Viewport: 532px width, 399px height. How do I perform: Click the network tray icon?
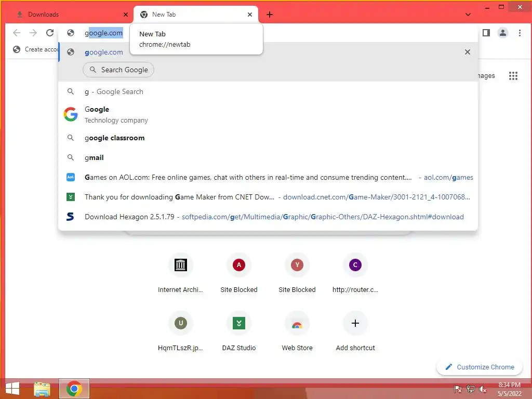470,389
